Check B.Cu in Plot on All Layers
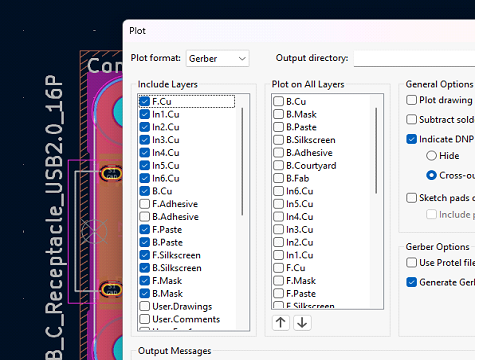 coord(279,101)
